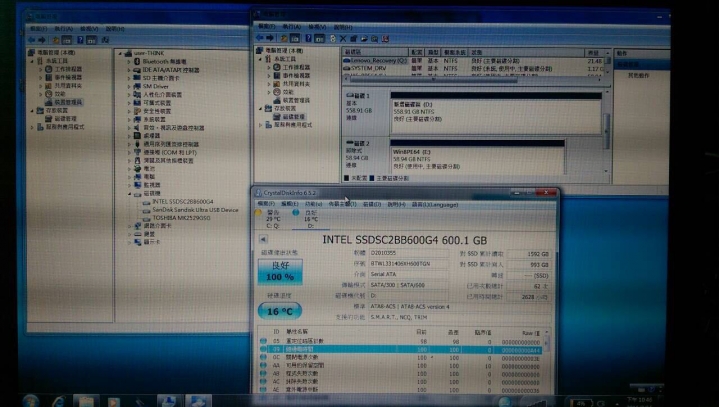The height and width of the screenshot is (407, 720).
Task: Click the status circle of attribute AA row
Action: [x=263, y=366]
